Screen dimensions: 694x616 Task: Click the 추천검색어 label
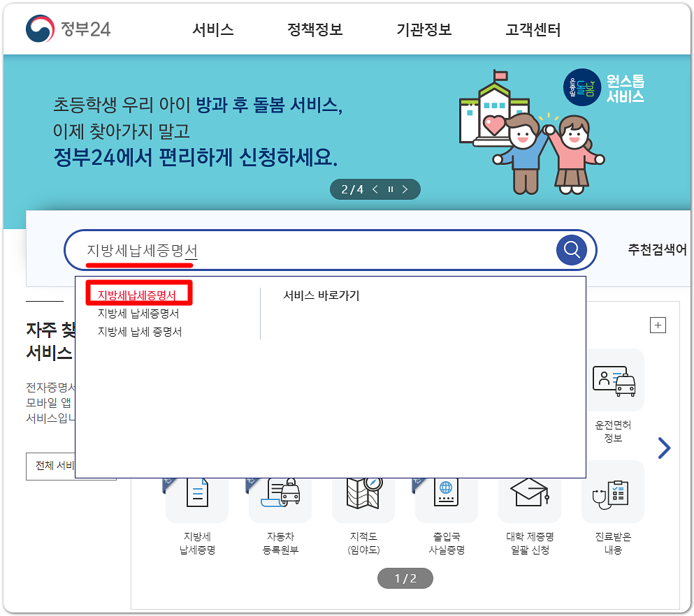pos(657,249)
